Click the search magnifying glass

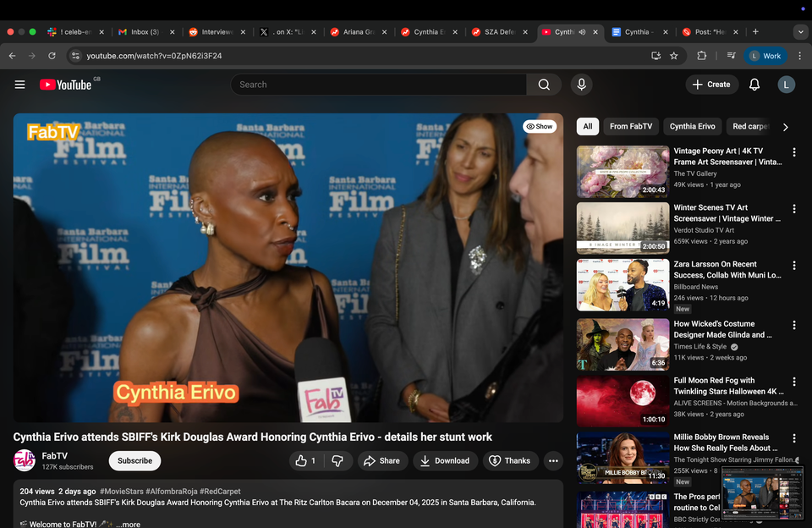[544, 85]
